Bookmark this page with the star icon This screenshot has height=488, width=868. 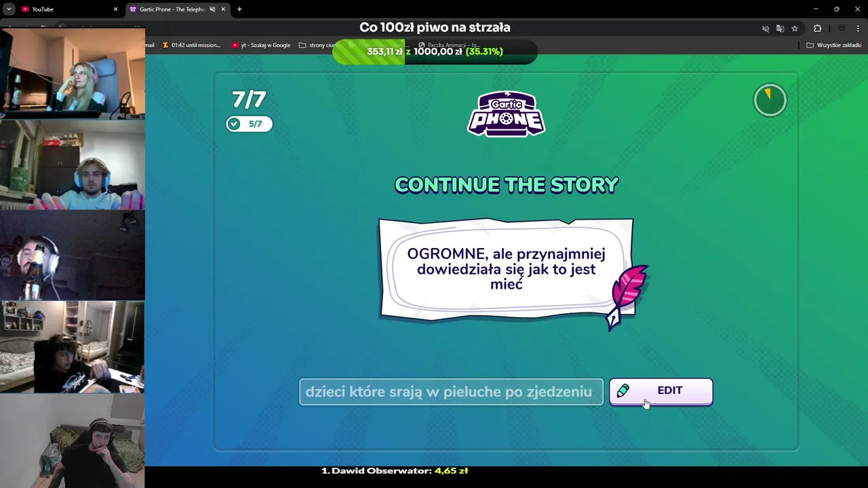pos(795,28)
